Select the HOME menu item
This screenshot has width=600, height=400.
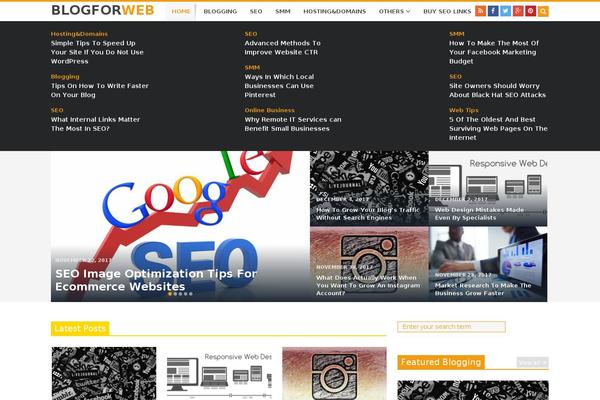[x=181, y=11]
